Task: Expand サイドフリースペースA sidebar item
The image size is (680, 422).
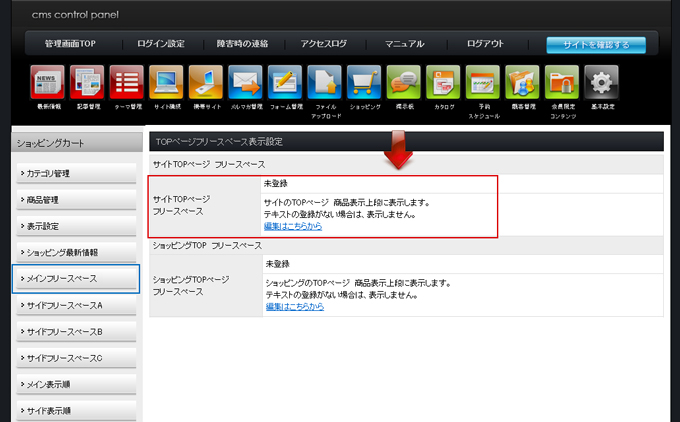Action: pos(76,304)
